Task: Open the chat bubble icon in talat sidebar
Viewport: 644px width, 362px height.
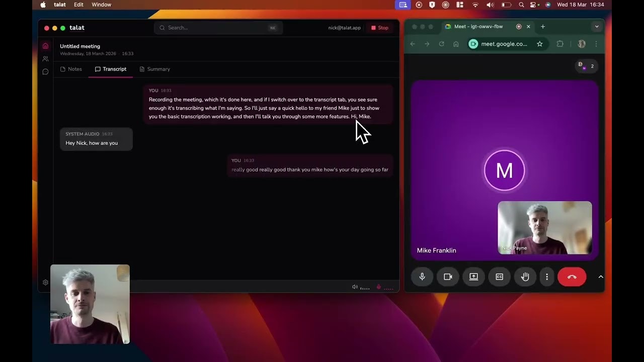Action: pyautogui.click(x=45, y=72)
